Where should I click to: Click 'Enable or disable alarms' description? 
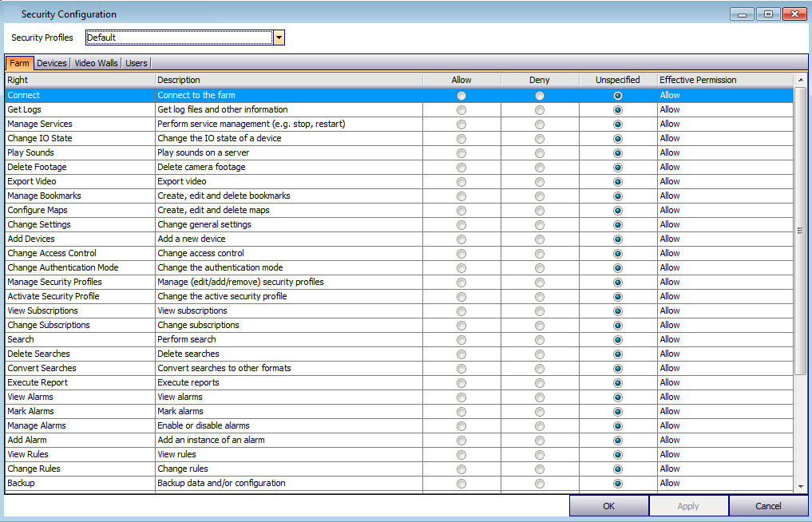[204, 425]
